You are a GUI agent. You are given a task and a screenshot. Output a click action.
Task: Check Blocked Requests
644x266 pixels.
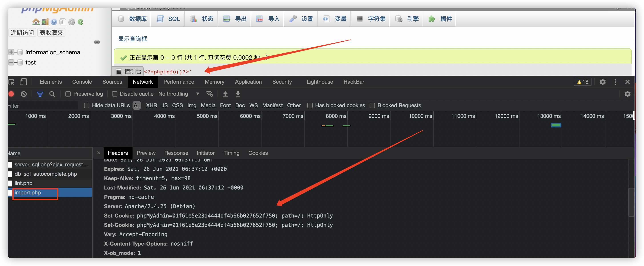point(372,105)
